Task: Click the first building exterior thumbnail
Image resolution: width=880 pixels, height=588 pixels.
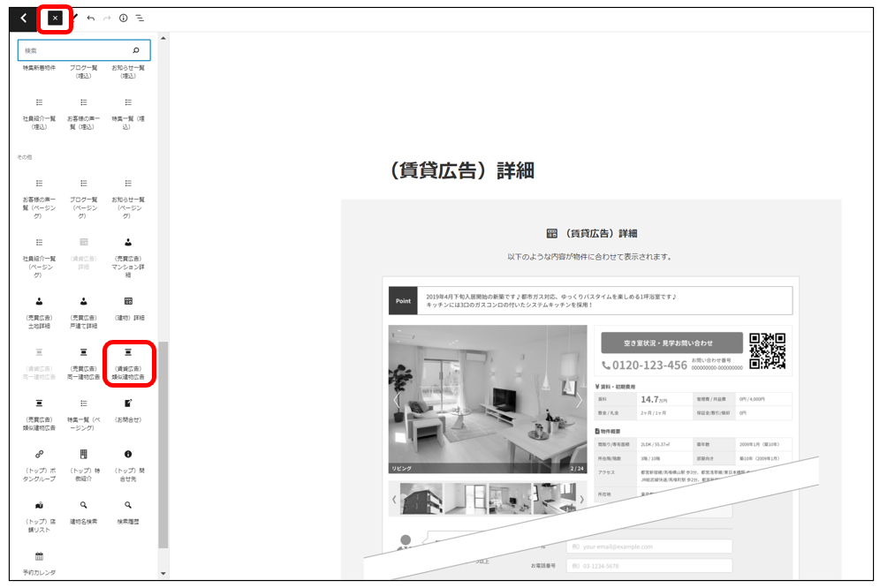Action: pyautogui.click(x=421, y=499)
